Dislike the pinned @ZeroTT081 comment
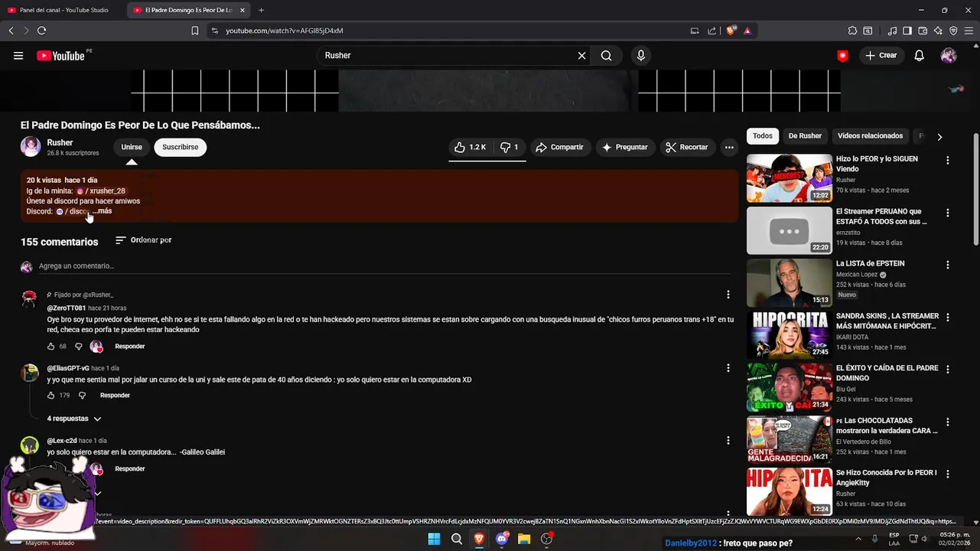 (x=78, y=347)
